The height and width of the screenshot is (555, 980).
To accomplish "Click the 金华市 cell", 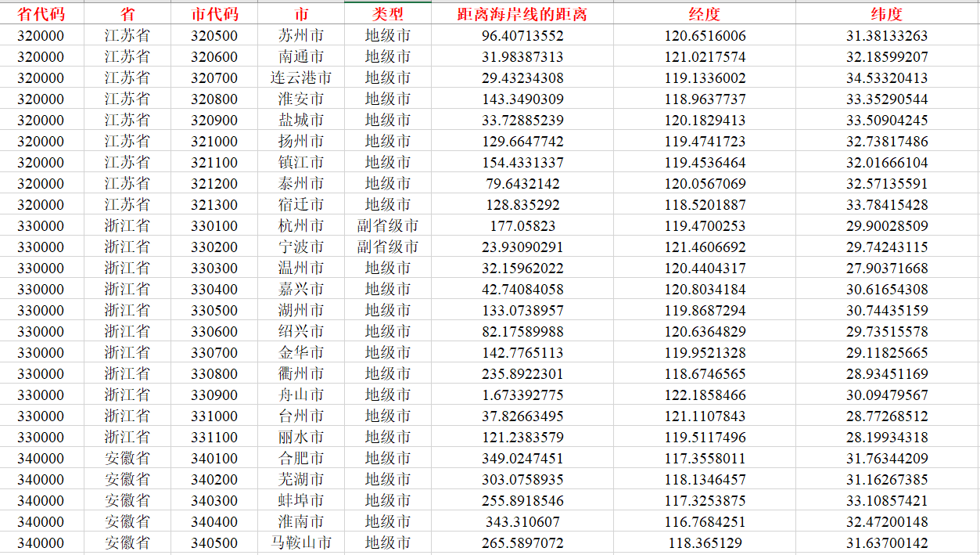I will pyautogui.click(x=301, y=352).
